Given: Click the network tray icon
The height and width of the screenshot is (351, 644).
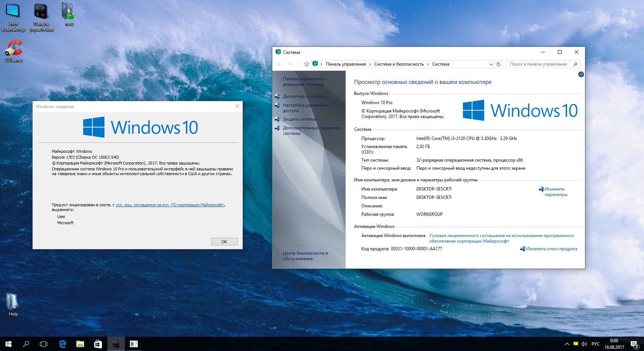Looking at the screenshot, I should (x=576, y=344).
